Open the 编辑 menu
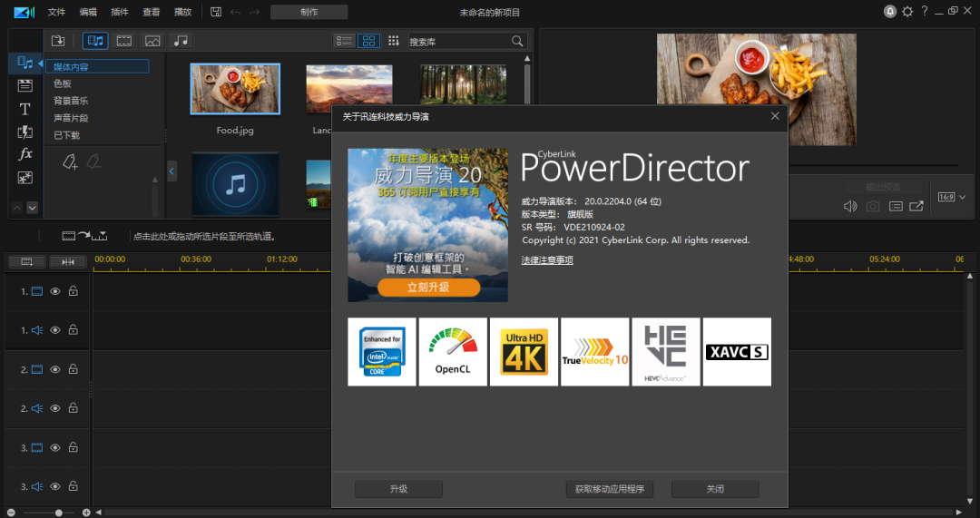This screenshot has width=980, height=518. click(x=88, y=12)
